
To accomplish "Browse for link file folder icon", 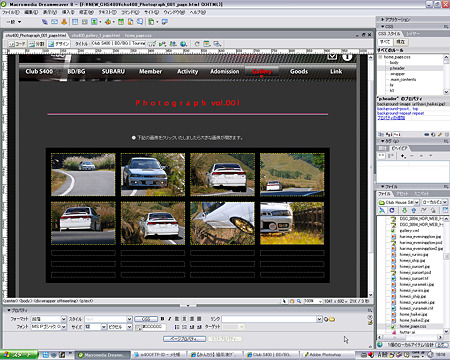I will pos(332,319).
